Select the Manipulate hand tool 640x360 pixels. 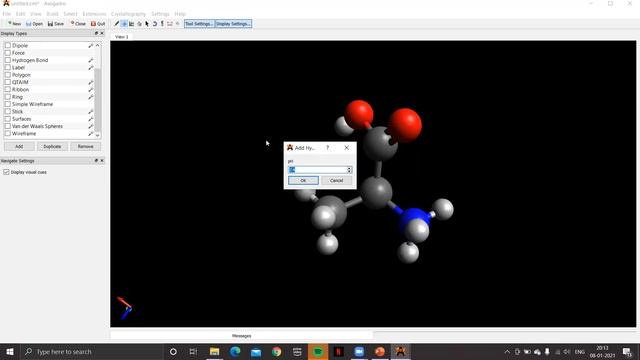pos(139,24)
